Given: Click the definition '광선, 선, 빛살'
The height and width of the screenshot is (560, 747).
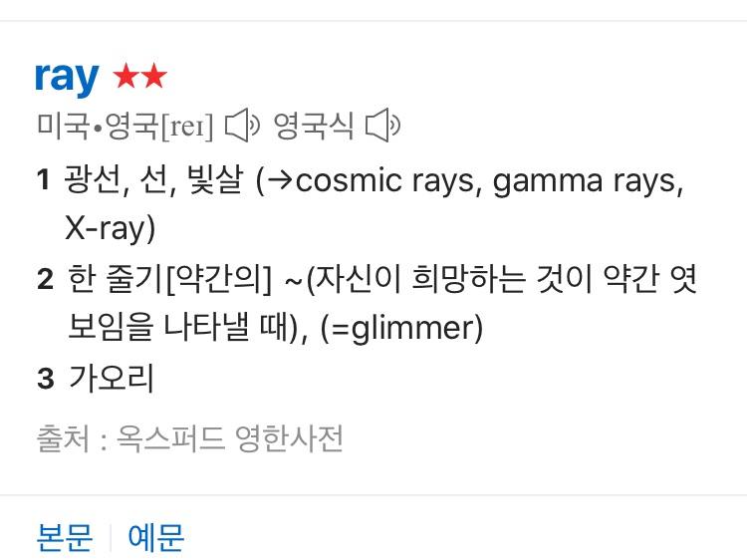Looking at the screenshot, I should click(153, 181).
